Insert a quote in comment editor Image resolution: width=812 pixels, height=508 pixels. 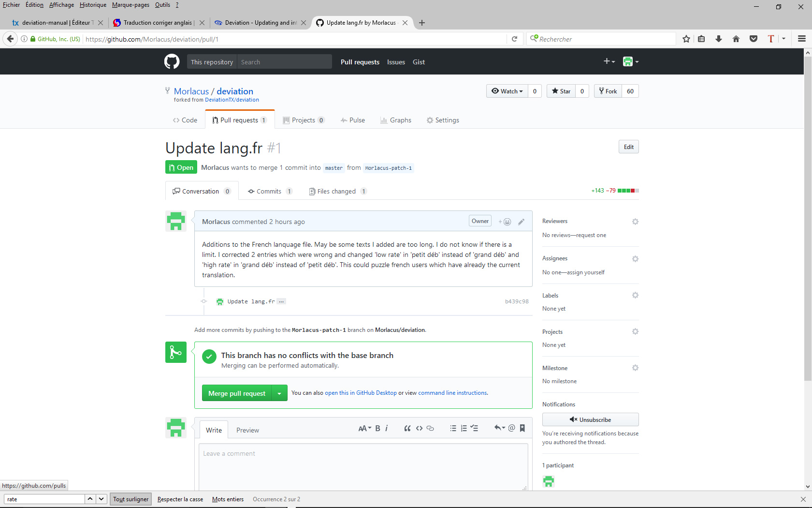click(x=407, y=428)
